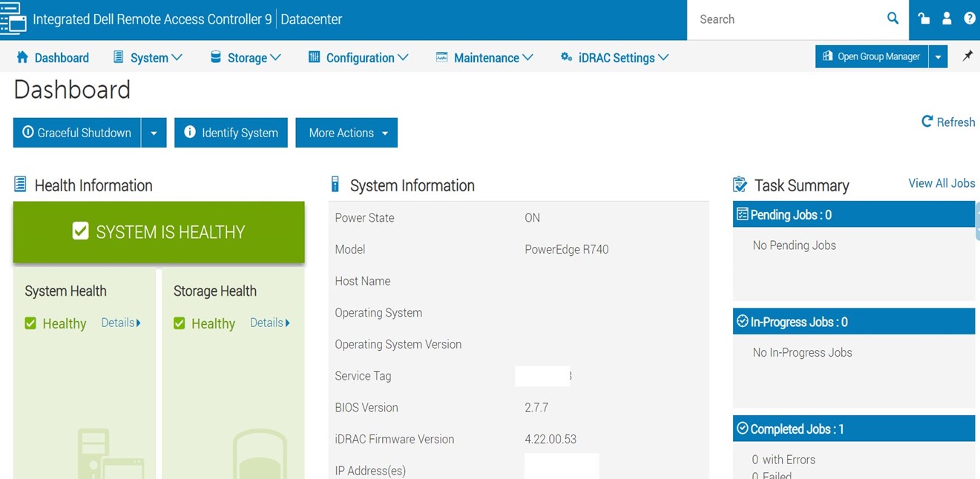The height and width of the screenshot is (479, 980).
Task: Open the user profile icon
Action: tap(947, 19)
